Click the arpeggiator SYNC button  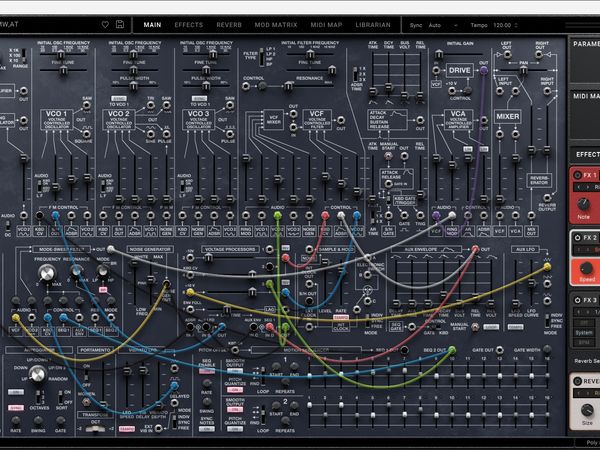click(16, 408)
